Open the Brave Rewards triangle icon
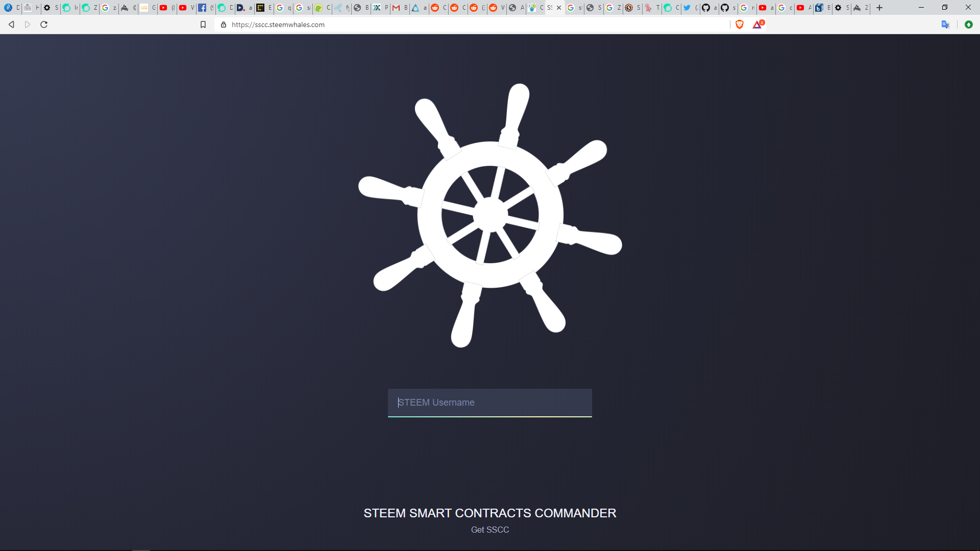Viewport: 980px width, 551px height. click(758, 24)
